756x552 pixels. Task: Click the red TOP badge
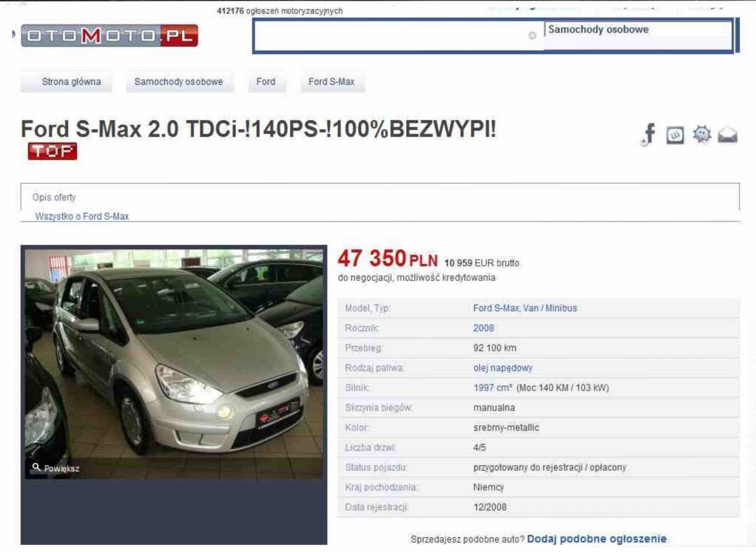[x=52, y=151]
